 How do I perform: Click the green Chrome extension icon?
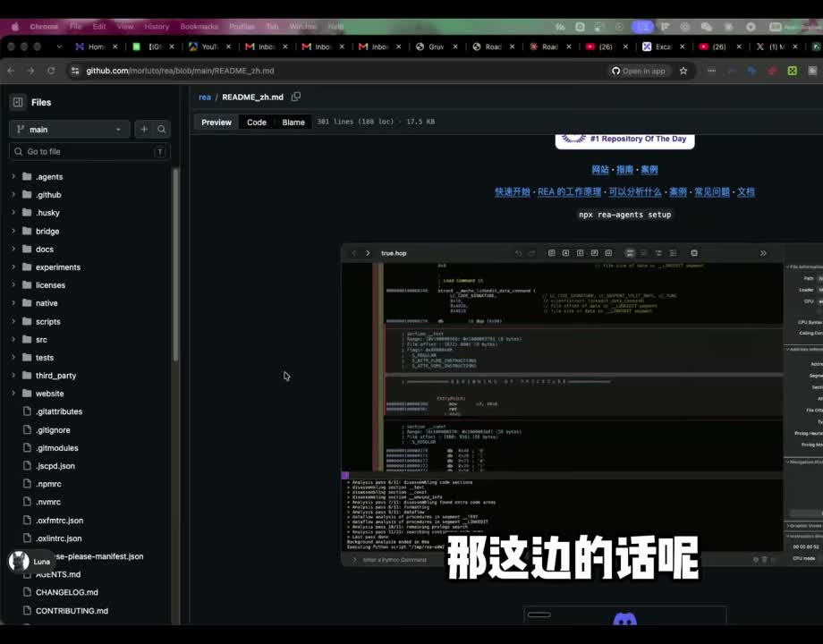(792, 71)
